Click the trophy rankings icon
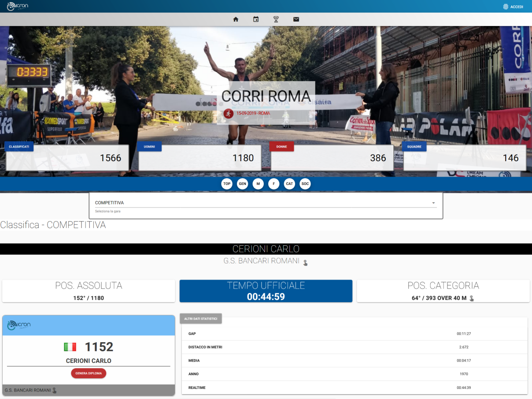 [x=276, y=19]
